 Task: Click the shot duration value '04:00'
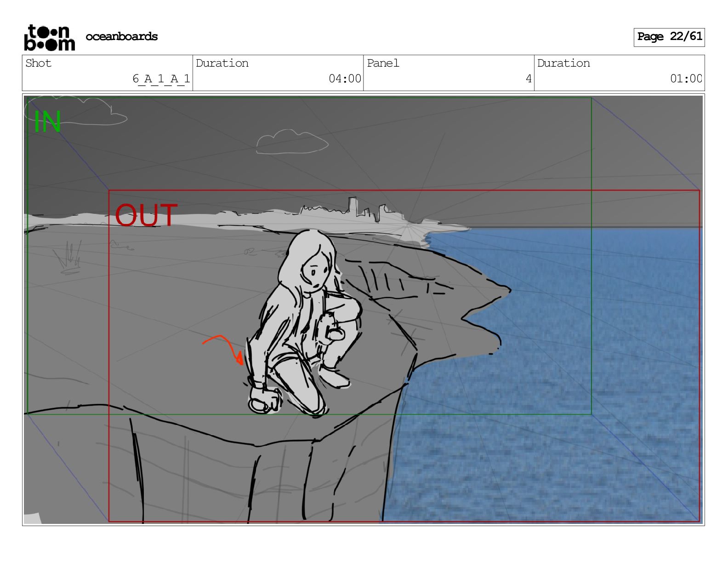pos(345,79)
